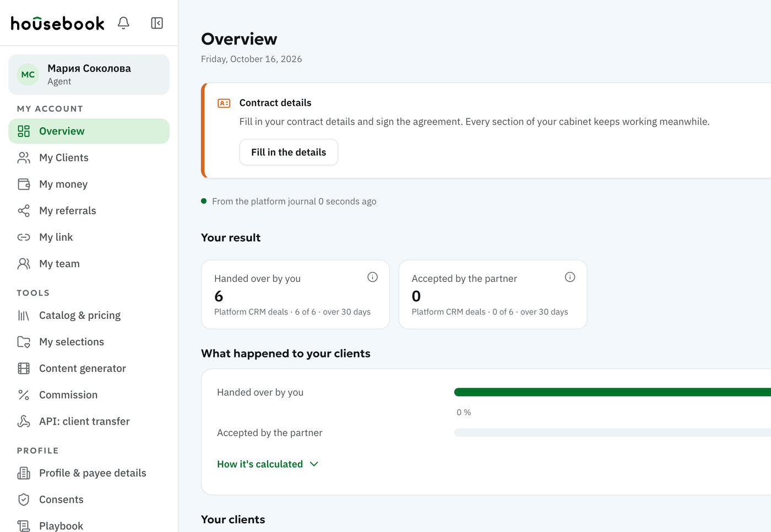Viewport: 771px width, 532px height.
Task: Click the Overview grid icon
Action: coord(24,131)
